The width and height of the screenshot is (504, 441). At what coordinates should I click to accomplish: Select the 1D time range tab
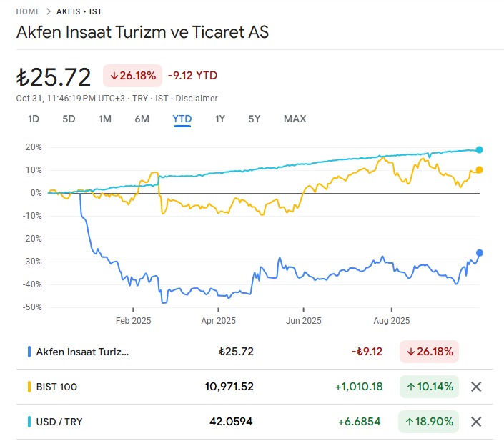[34, 119]
